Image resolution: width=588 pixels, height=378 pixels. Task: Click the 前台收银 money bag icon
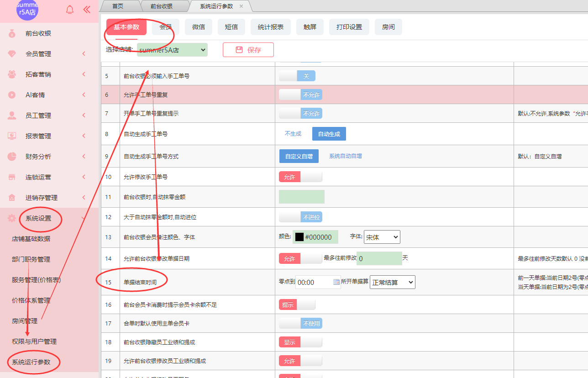coord(12,33)
